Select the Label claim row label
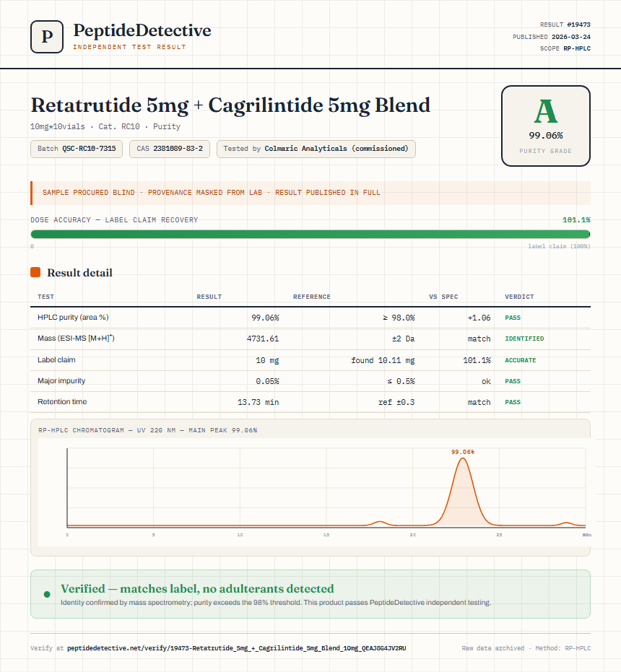This screenshot has height=672, width=621. [x=56, y=359]
